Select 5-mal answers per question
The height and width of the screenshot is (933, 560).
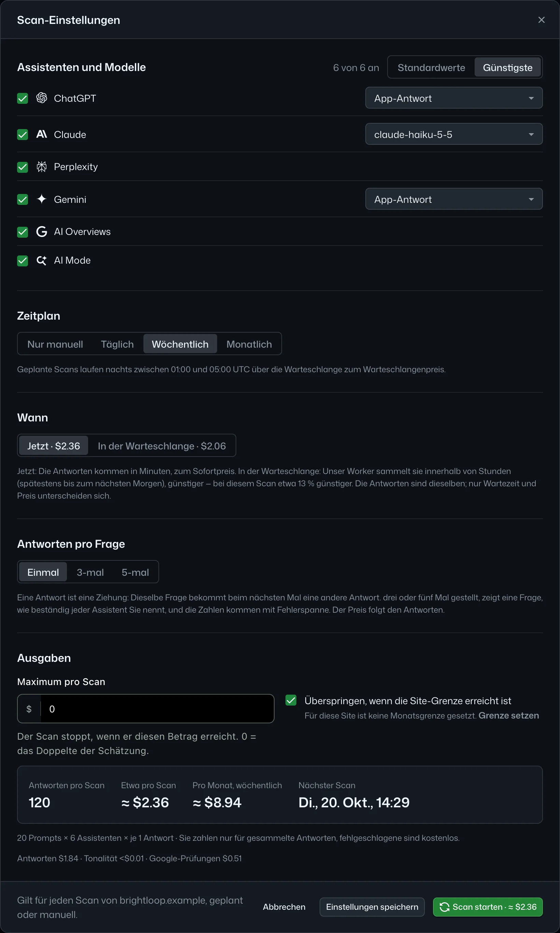[135, 572]
